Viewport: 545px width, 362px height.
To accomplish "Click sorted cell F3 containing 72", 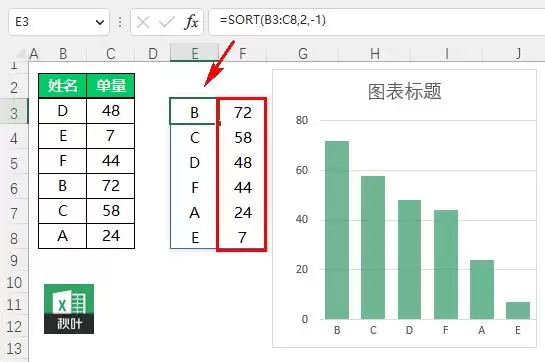I will tap(242, 112).
